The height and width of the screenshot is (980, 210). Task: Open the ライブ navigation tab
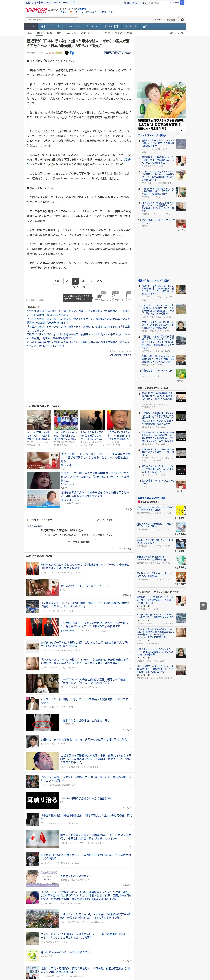coord(56,27)
